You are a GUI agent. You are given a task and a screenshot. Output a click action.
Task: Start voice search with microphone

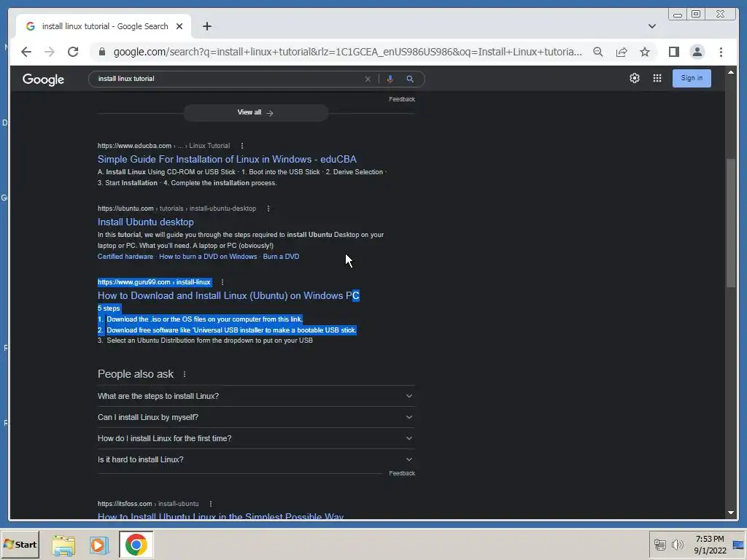[390, 79]
